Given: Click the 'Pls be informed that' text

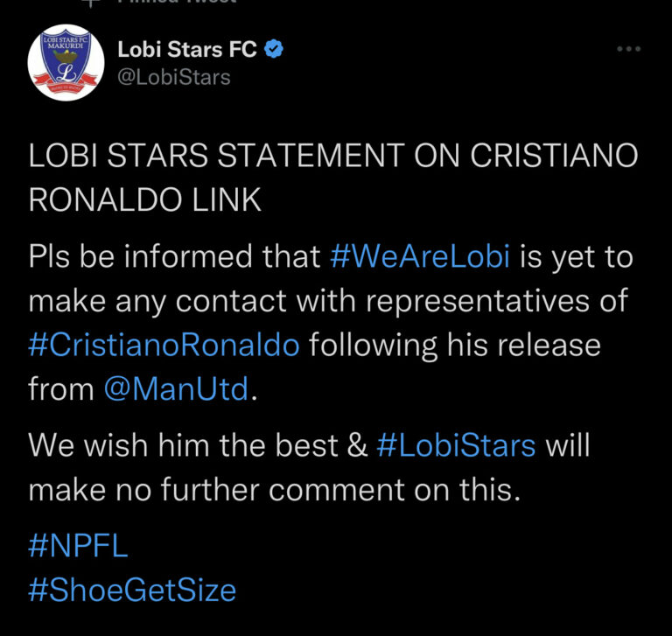Looking at the screenshot, I should (175, 258).
